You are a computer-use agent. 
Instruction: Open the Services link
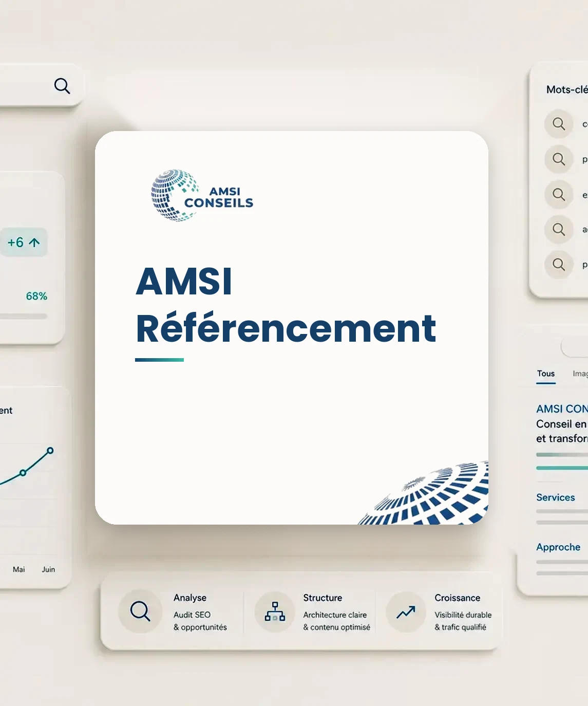(x=556, y=497)
